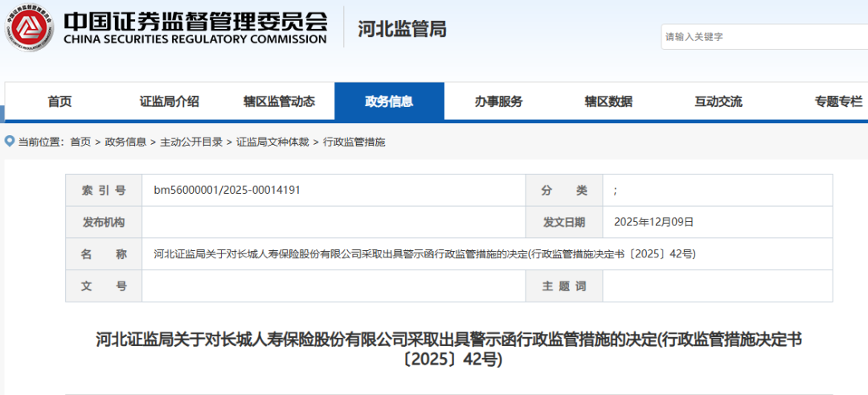Open 行政监管措施 breadcrumb link
868x395 pixels.
354,142
